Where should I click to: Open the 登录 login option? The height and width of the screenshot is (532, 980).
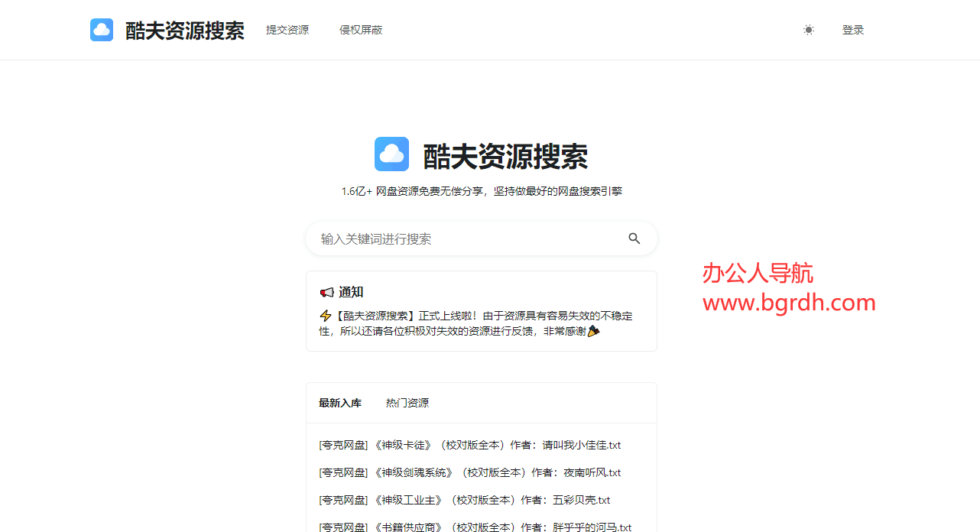853,30
